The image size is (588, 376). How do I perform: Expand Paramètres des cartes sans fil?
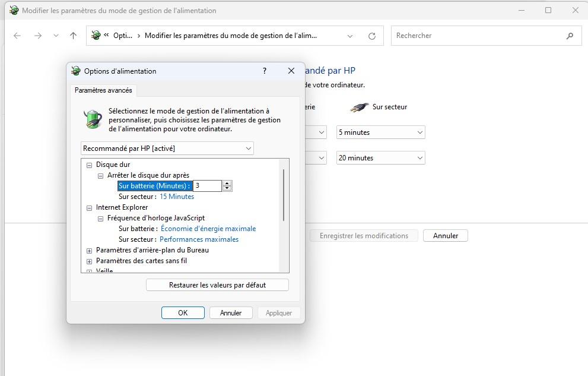[x=90, y=261]
